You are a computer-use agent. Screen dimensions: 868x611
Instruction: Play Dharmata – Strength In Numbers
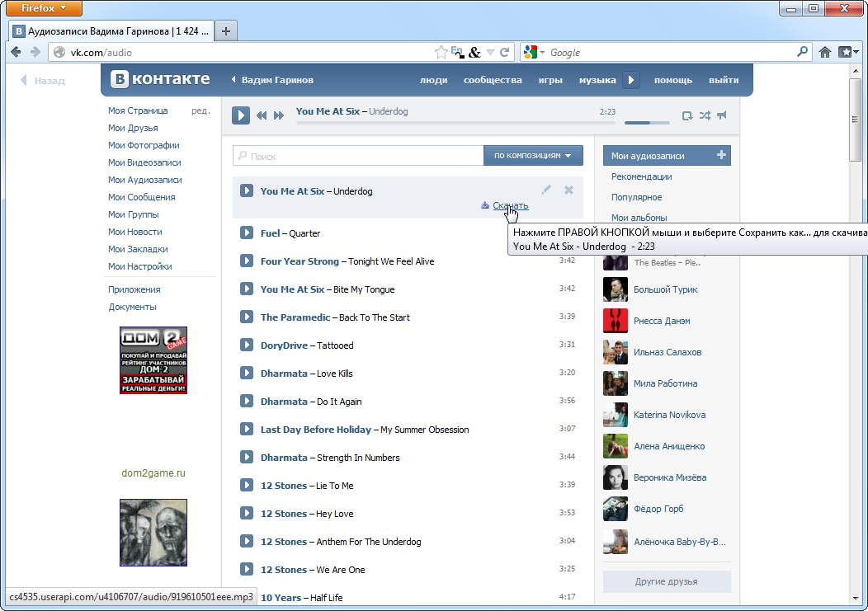pyautogui.click(x=247, y=457)
